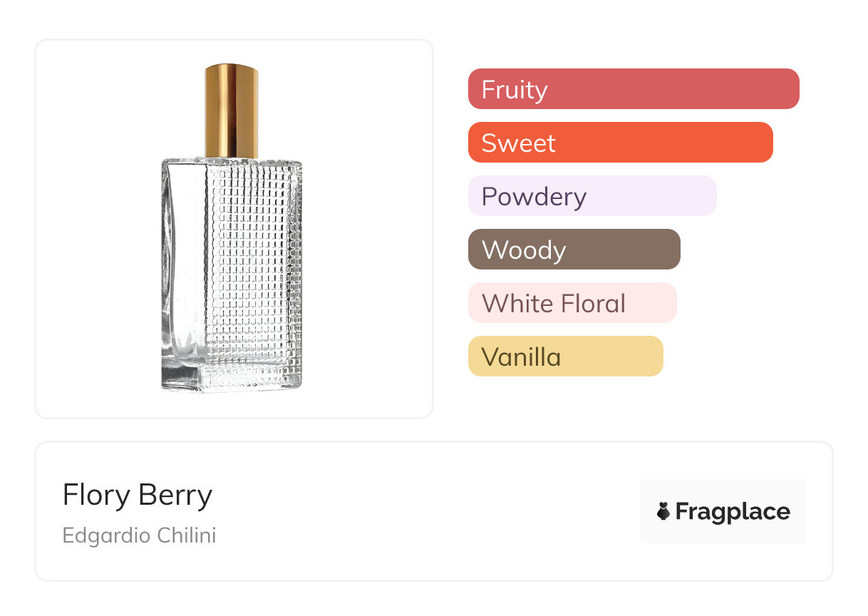Click the Vanilla text label
This screenshot has height=616, width=868.
(x=521, y=356)
